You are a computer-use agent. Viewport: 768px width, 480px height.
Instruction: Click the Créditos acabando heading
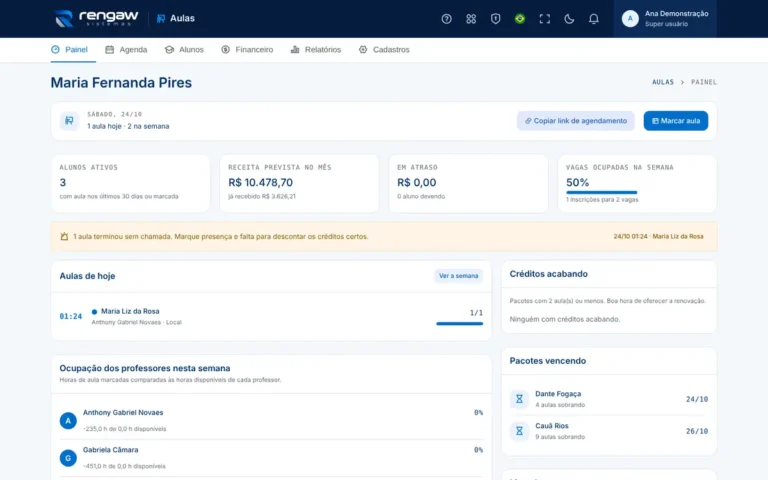click(x=549, y=274)
